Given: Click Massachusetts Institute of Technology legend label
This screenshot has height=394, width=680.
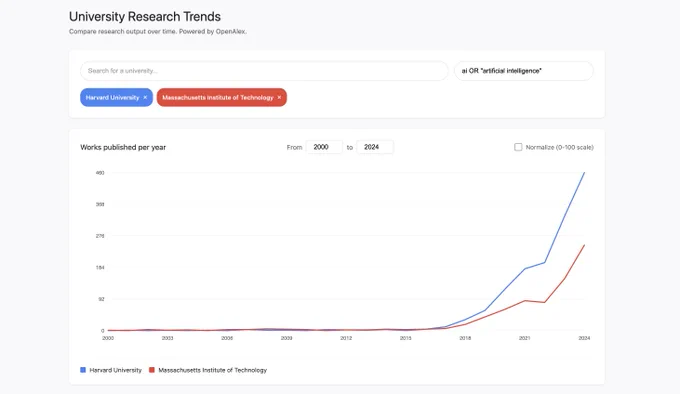Looking at the screenshot, I should point(212,370).
